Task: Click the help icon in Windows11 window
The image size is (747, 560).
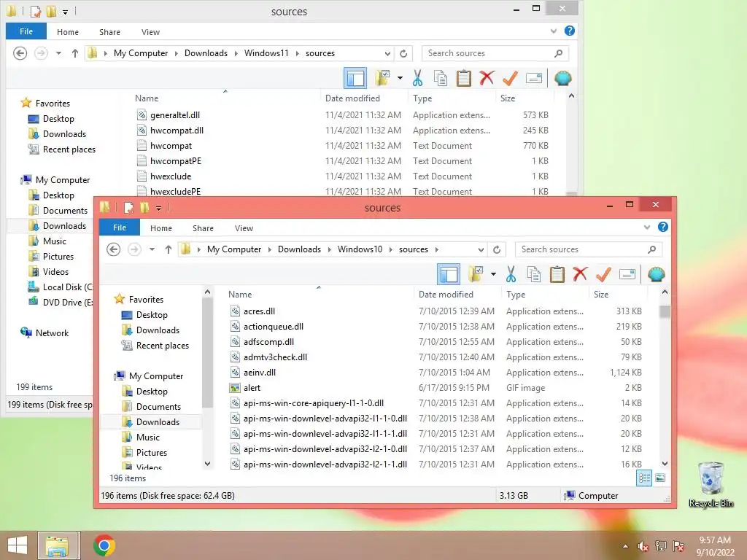Action: pos(569,31)
